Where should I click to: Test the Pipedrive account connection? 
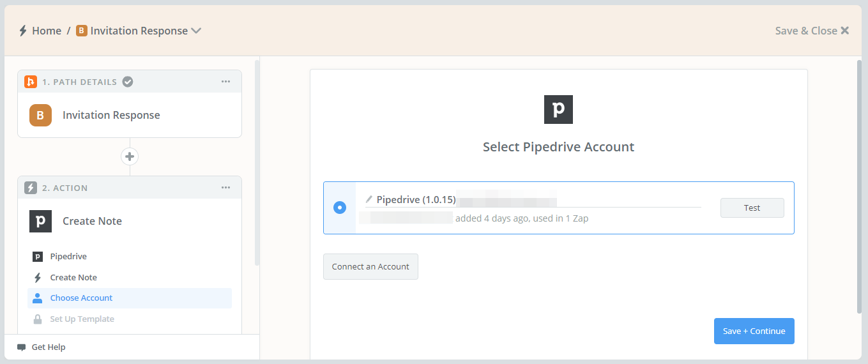point(752,208)
